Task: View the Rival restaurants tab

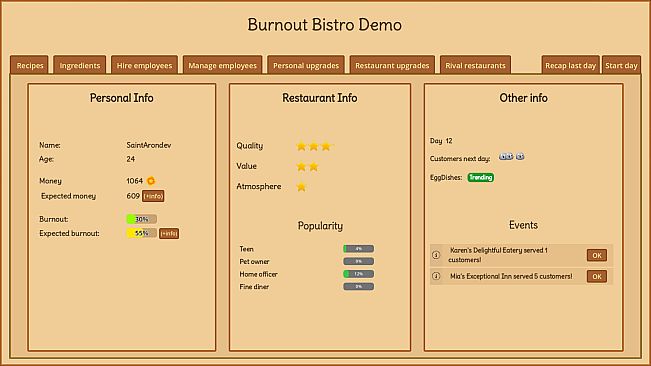Action: 475,65
